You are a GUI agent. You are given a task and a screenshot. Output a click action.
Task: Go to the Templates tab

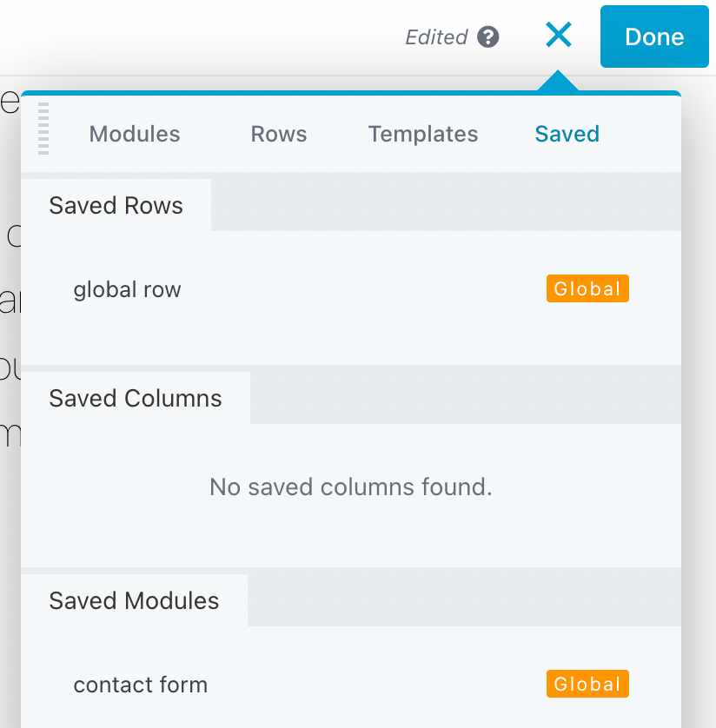click(423, 135)
